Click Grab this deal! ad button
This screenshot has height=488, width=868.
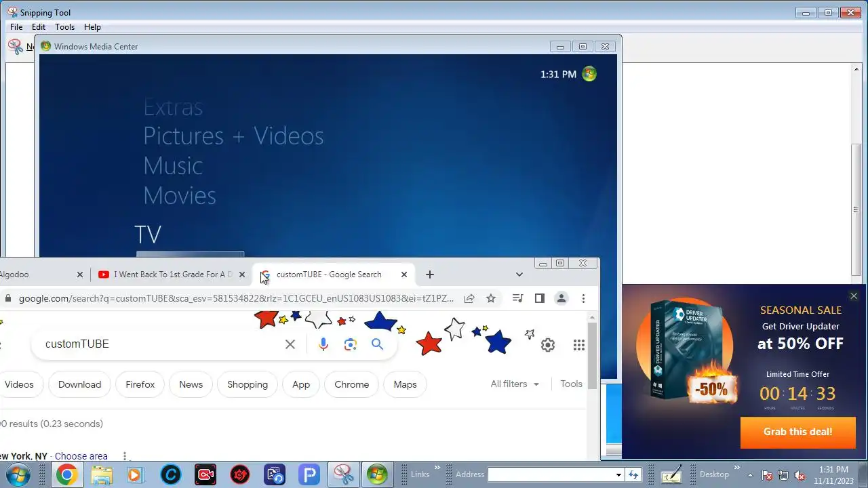797,432
